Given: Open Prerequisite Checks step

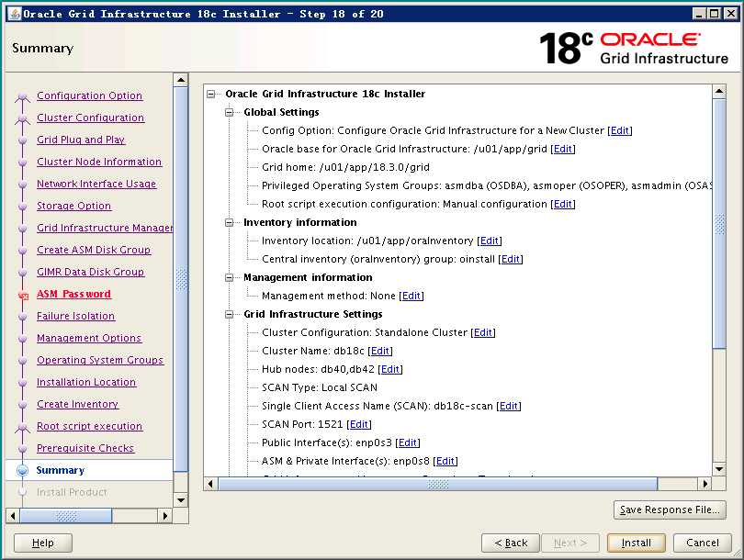Looking at the screenshot, I should 85,449.
